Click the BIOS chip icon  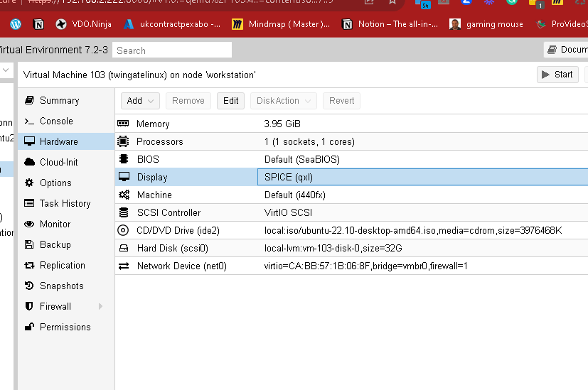click(x=123, y=159)
